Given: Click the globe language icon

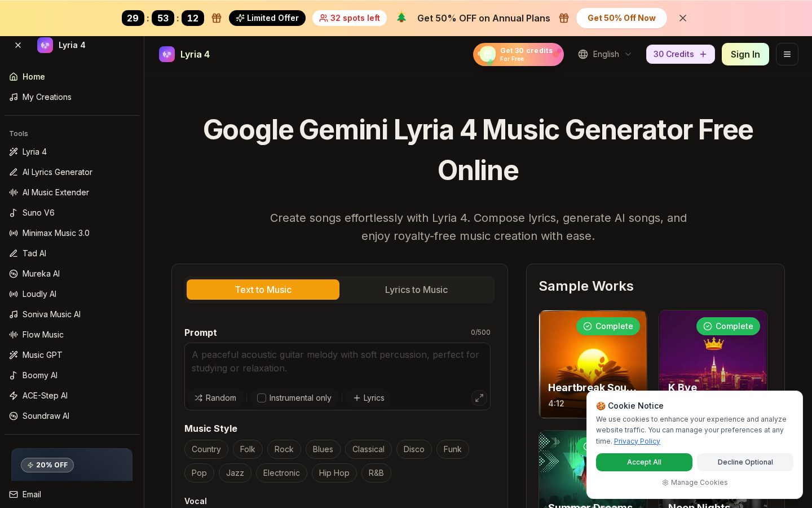Looking at the screenshot, I should pos(583,54).
